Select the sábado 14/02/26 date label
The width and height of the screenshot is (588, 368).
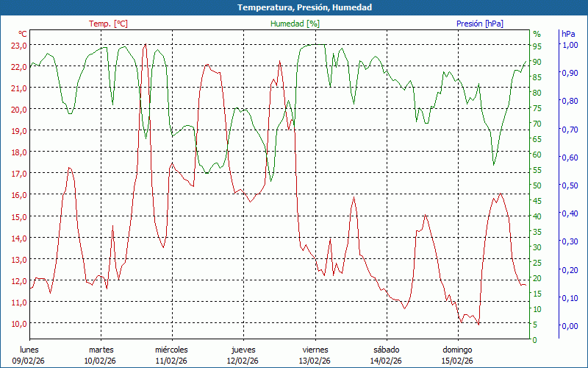pyautogui.click(x=386, y=355)
